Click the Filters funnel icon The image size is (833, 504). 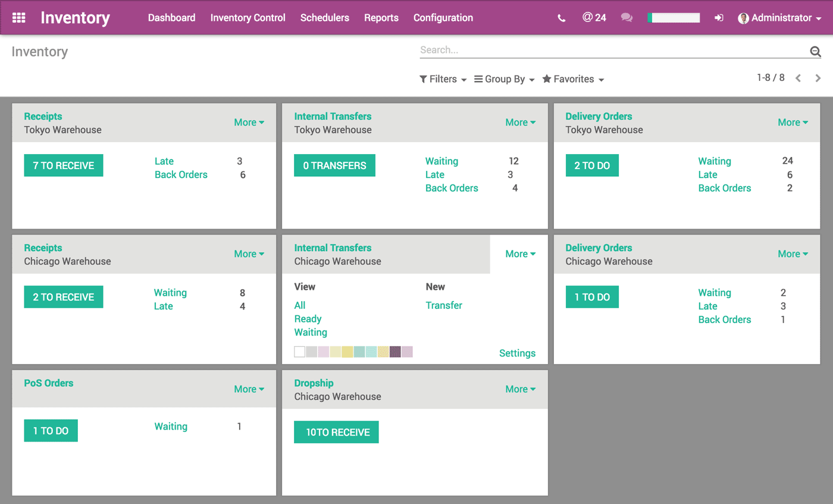424,79
